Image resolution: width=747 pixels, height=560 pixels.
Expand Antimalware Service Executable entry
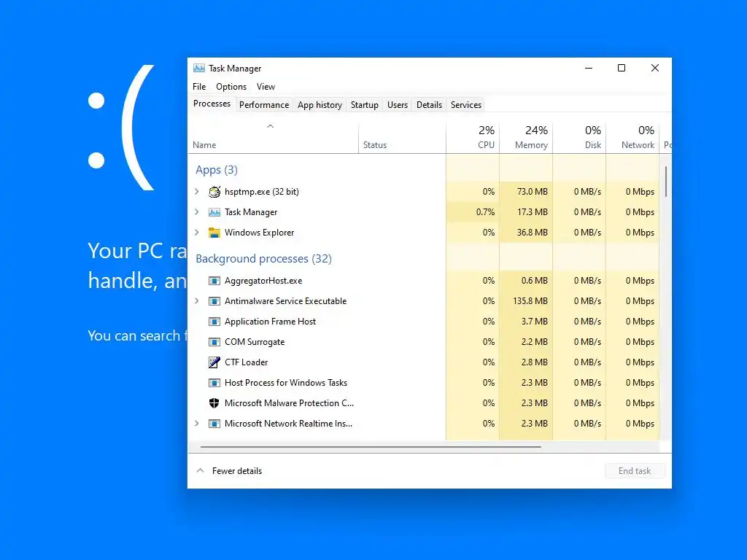tap(197, 301)
